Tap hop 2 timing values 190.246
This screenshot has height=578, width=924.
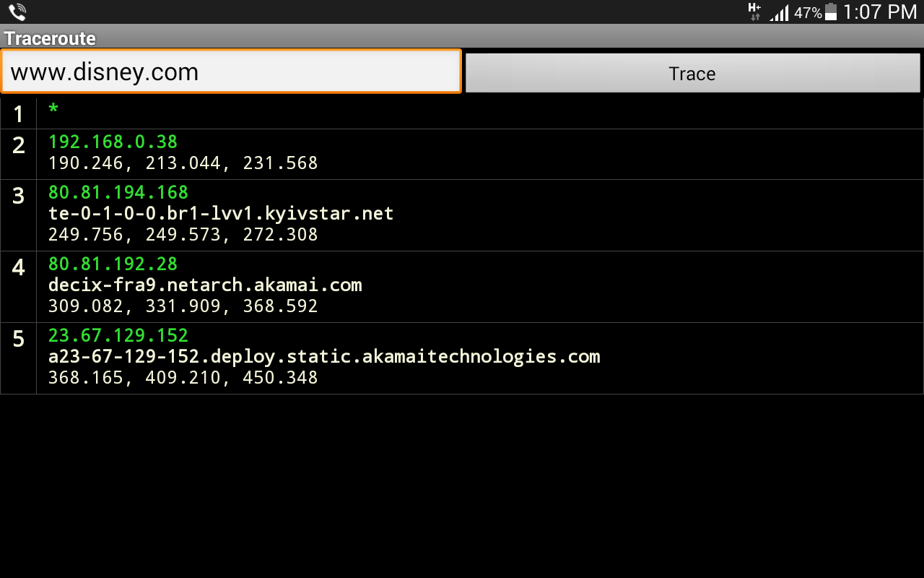tap(183, 163)
